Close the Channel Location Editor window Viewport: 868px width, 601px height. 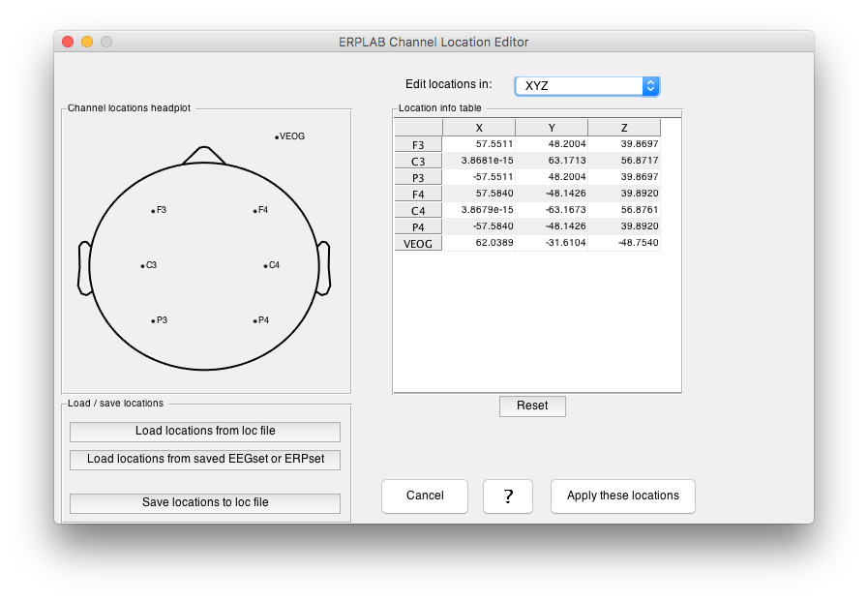[68, 42]
